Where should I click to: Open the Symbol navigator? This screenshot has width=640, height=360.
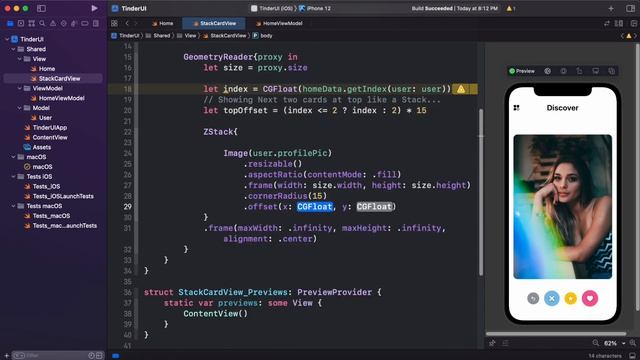31,24
